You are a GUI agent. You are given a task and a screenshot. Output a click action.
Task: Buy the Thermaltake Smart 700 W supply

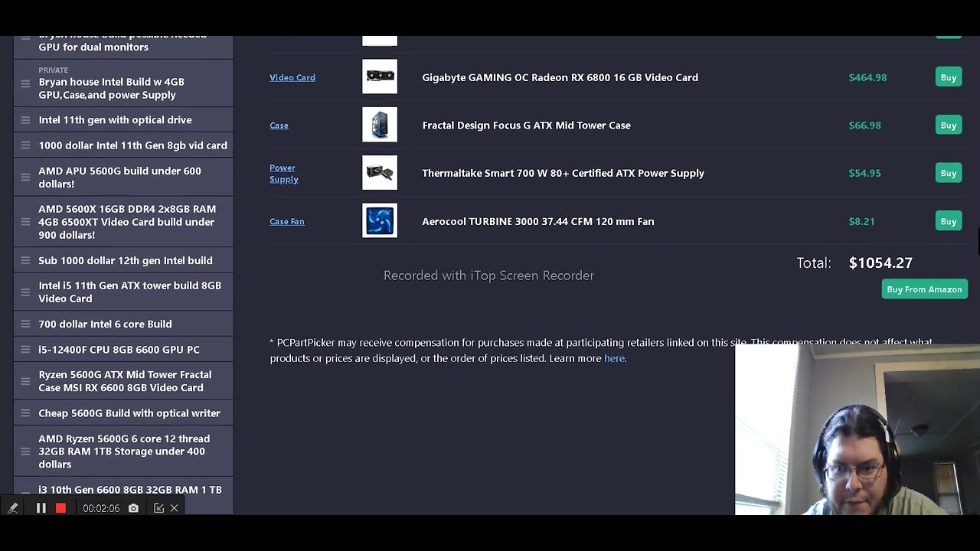(x=949, y=173)
